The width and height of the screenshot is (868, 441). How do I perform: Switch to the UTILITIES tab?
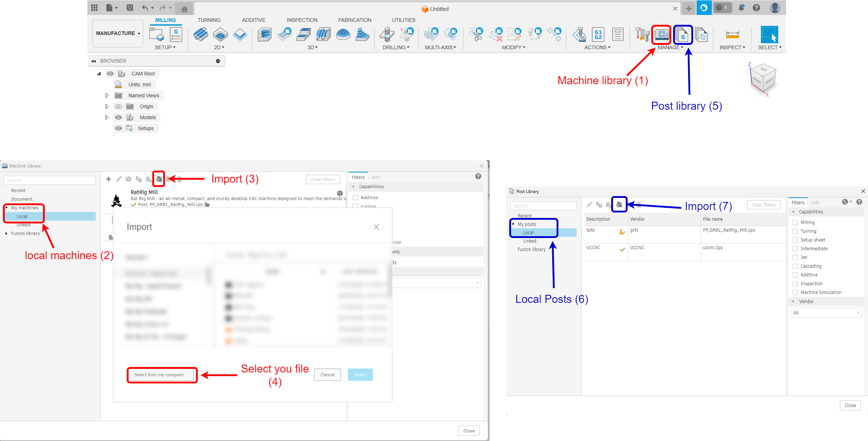coord(404,20)
